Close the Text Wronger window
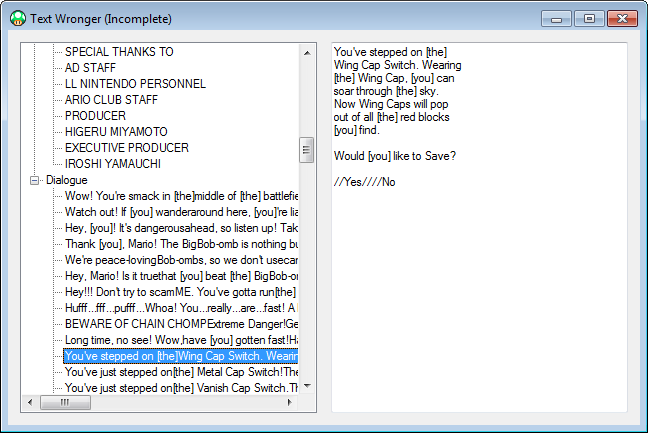The image size is (648, 433). click(x=622, y=19)
